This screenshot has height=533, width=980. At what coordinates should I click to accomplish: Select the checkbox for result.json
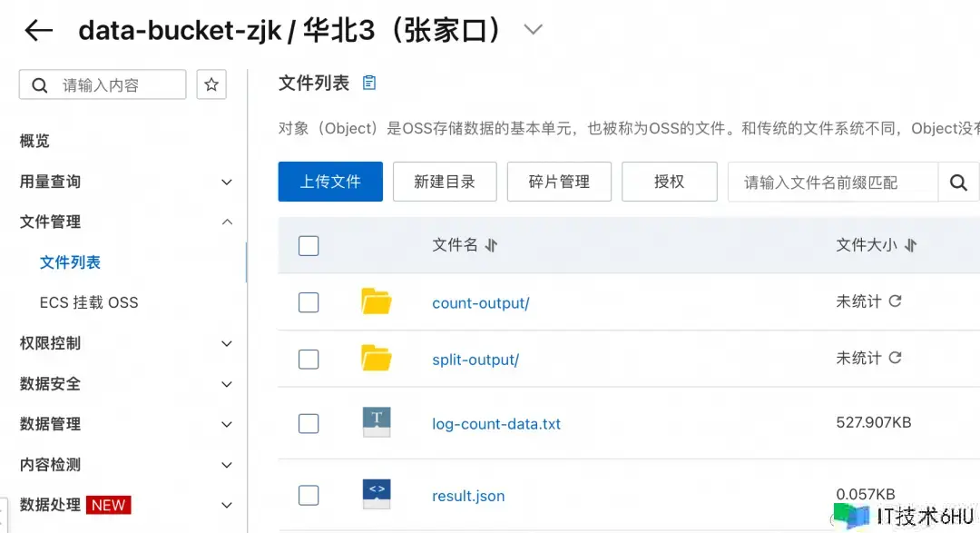pos(309,495)
